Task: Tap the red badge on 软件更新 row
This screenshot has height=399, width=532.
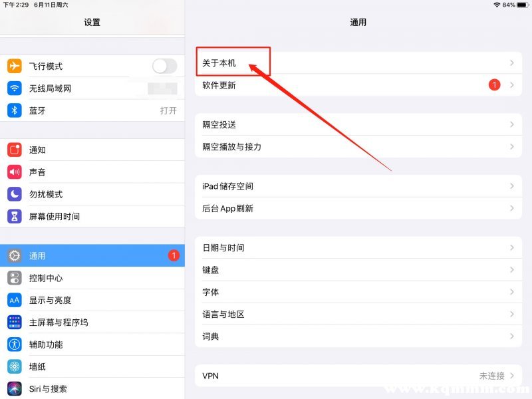Action: click(x=494, y=84)
